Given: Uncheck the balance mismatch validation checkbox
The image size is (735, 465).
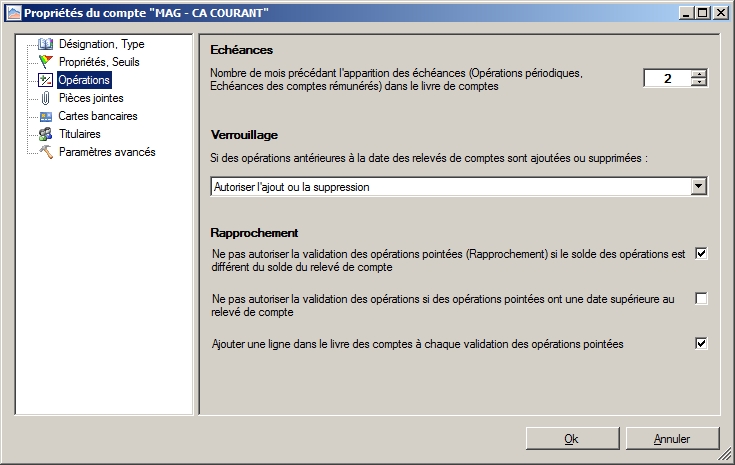Looking at the screenshot, I should (x=701, y=254).
